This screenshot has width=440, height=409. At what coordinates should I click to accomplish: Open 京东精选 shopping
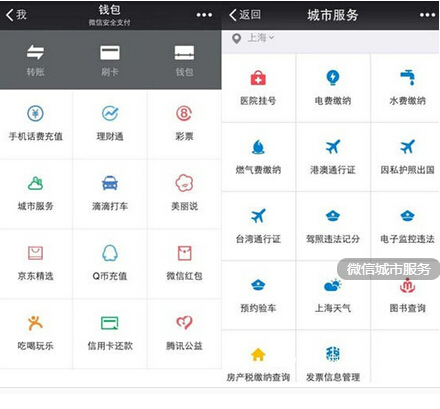[35, 263]
